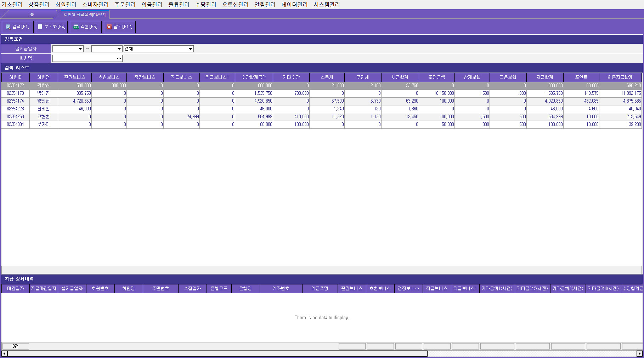644x358 pixels.
Task: Click the 주민번호 column header
Action: [x=160, y=289]
